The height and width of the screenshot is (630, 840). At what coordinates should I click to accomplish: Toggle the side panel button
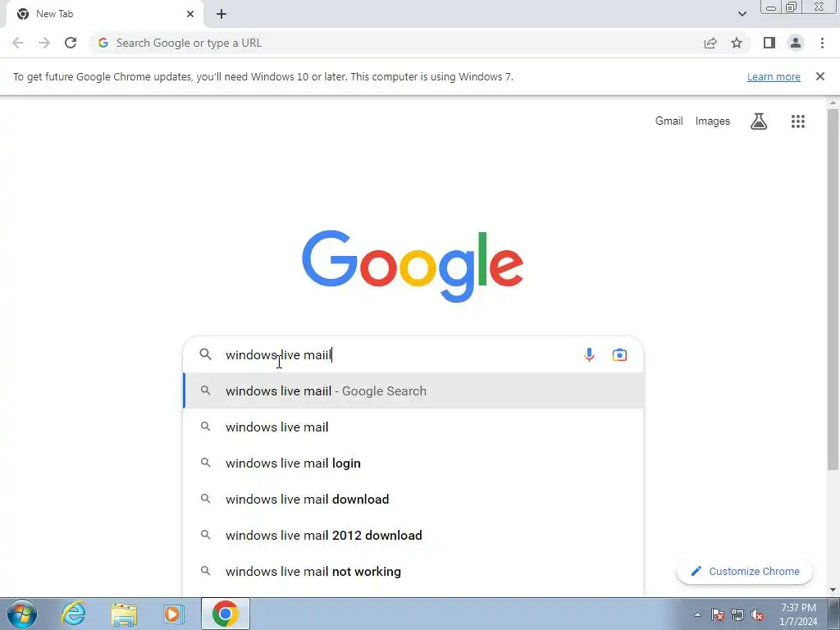769,43
